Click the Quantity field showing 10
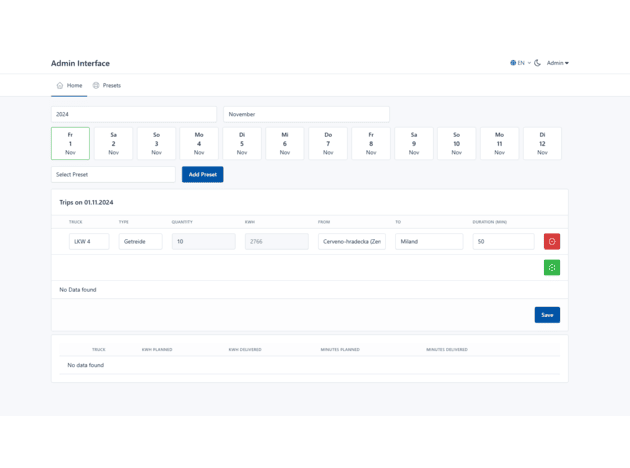This screenshot has height=468, width=630. (x=204, y=241)
